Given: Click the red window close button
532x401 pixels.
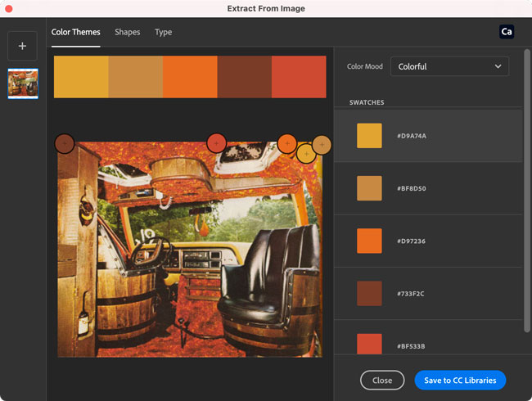Looking at the screenshot, I should (x=9, y=9).
